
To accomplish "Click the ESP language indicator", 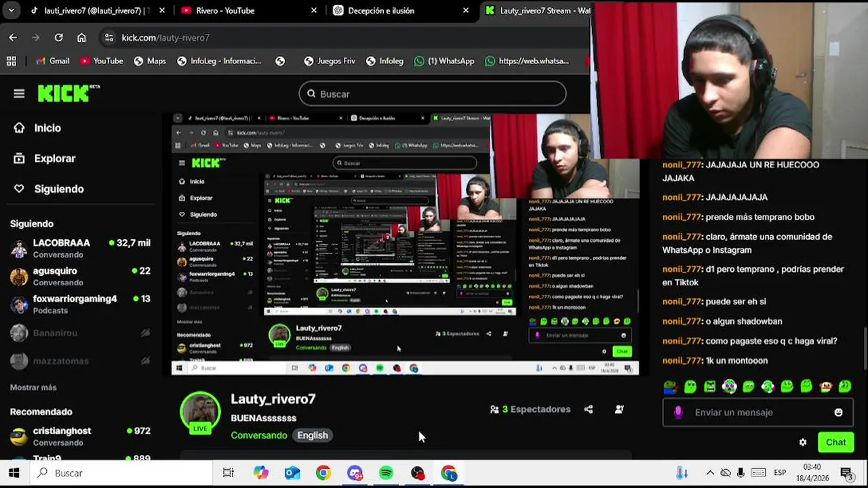I will click(780, 473).
